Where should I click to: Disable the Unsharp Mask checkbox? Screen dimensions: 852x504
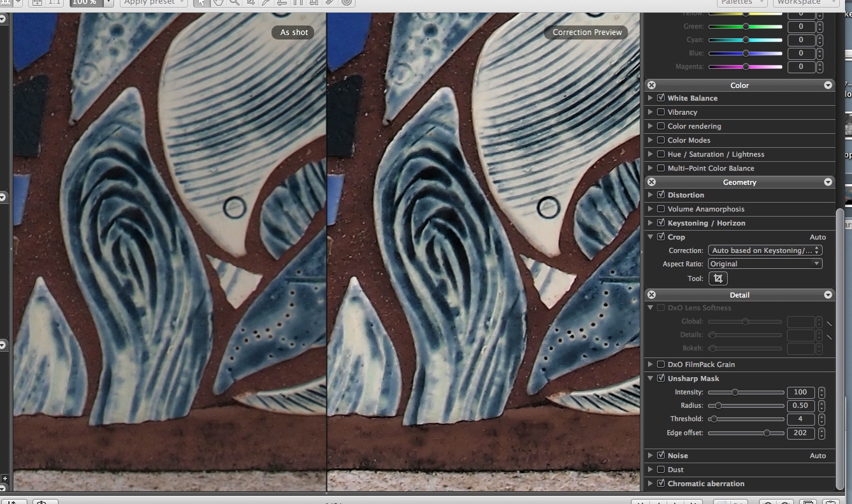point(661,378)
